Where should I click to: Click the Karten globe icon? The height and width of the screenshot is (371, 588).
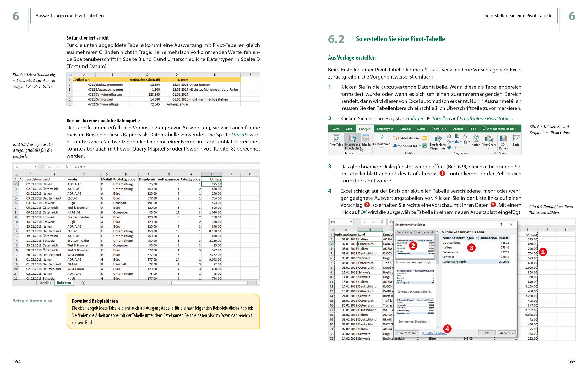click(x=476, y=138)
